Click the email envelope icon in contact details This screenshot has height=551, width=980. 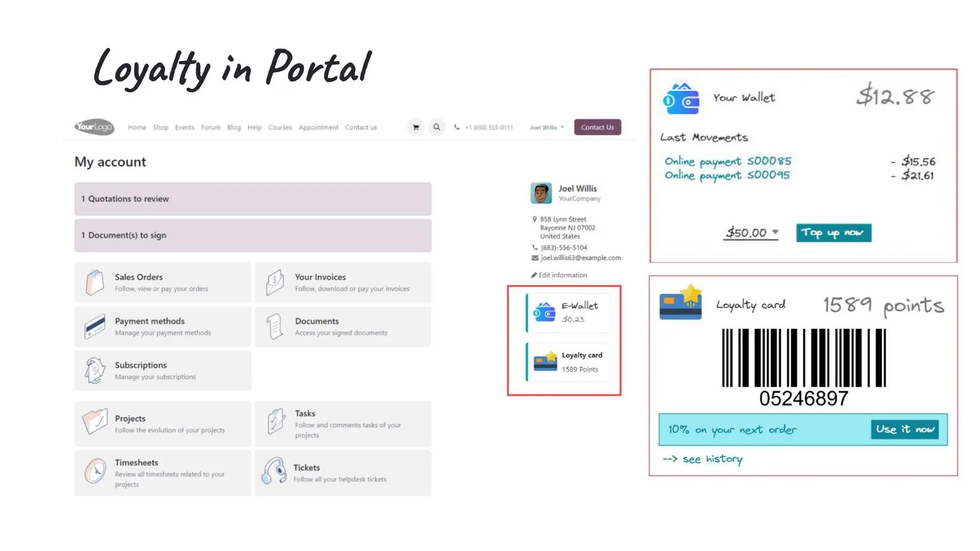pyautogui.click(x=535, y=258)
